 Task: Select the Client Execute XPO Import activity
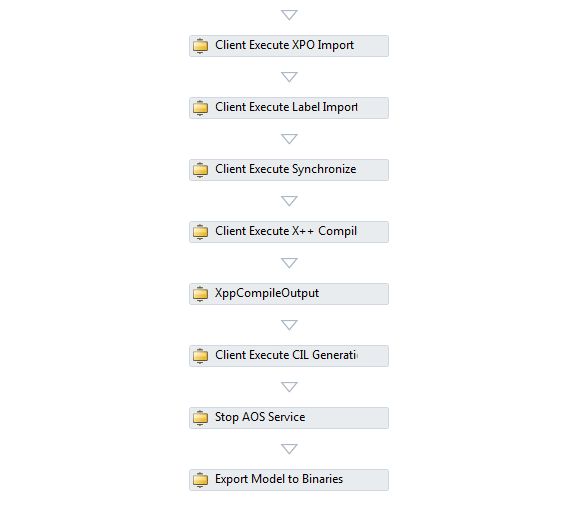click(x=289, y=46)
